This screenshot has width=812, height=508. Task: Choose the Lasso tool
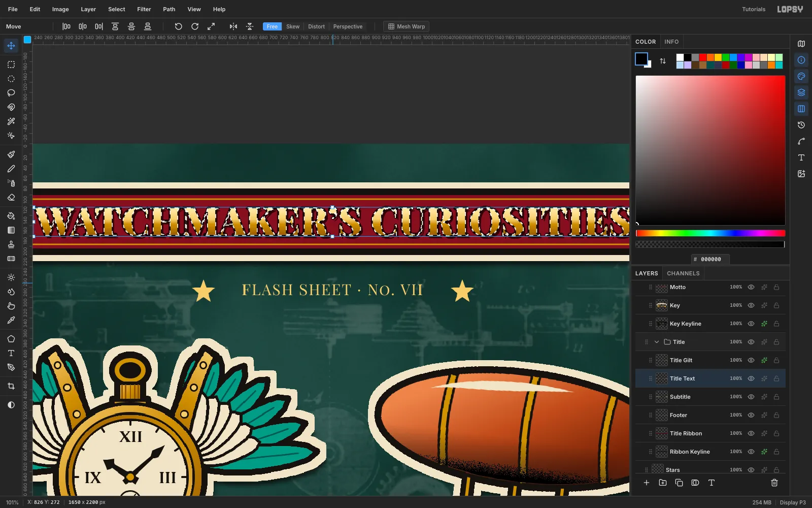[x=11, y=93]
